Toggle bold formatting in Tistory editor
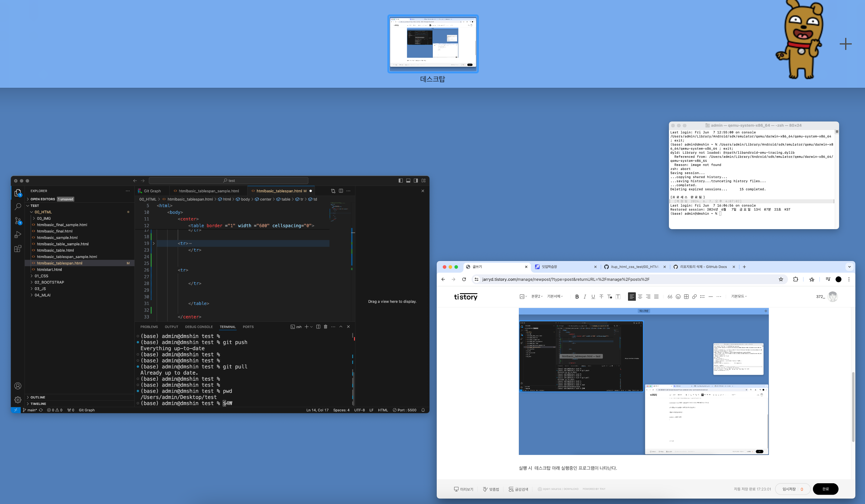This screenshot has width=865, height=504. click(577, 297)
